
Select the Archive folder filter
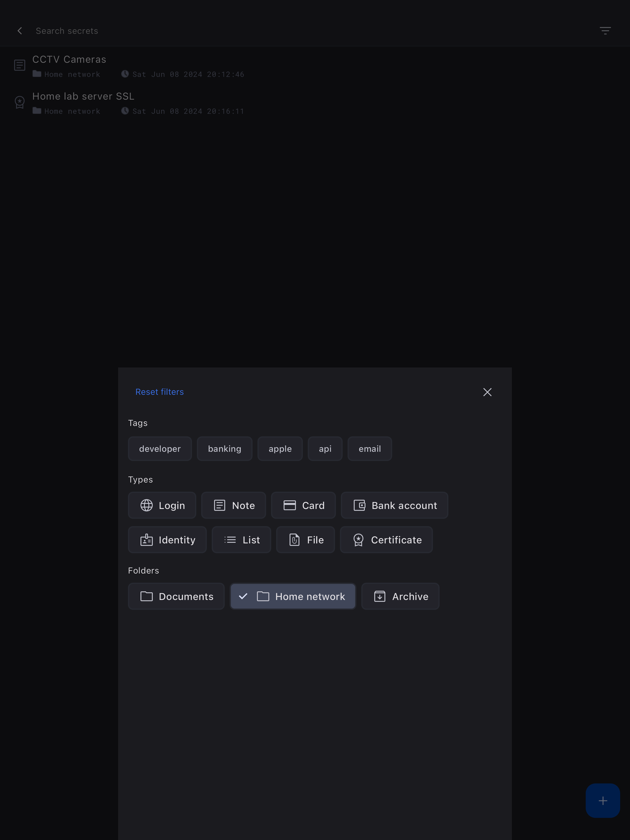400,596
